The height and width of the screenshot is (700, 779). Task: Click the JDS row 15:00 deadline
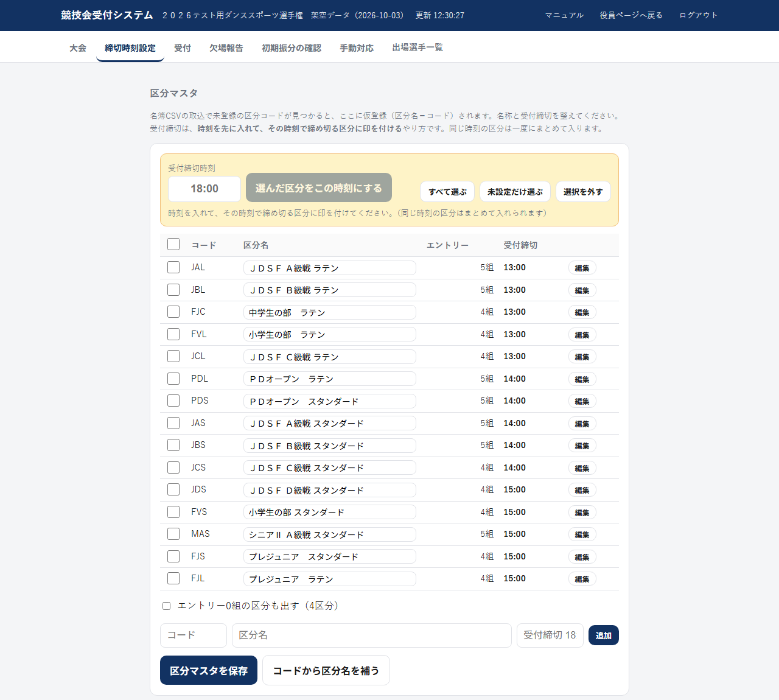click(x=515, y=489)
